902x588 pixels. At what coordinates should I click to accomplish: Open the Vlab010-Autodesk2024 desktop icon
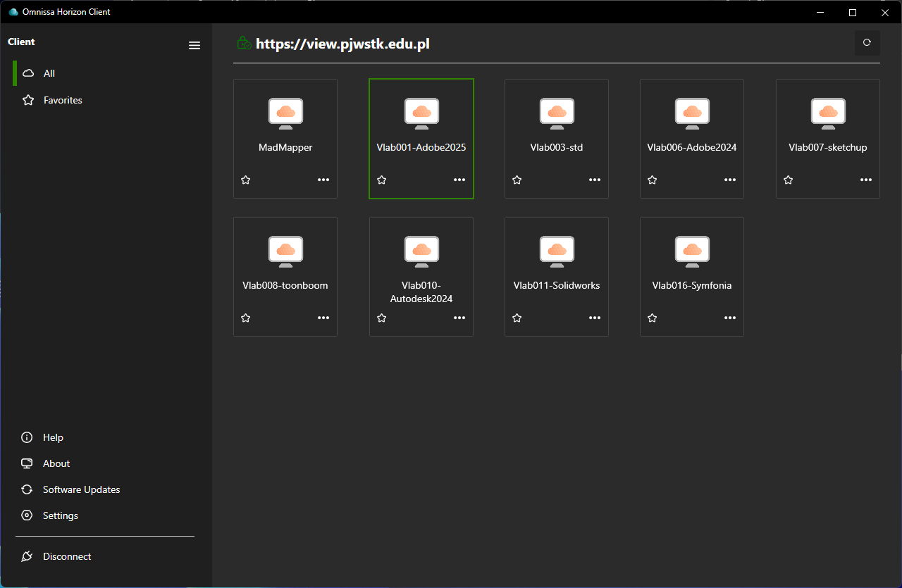click(421, 251)
